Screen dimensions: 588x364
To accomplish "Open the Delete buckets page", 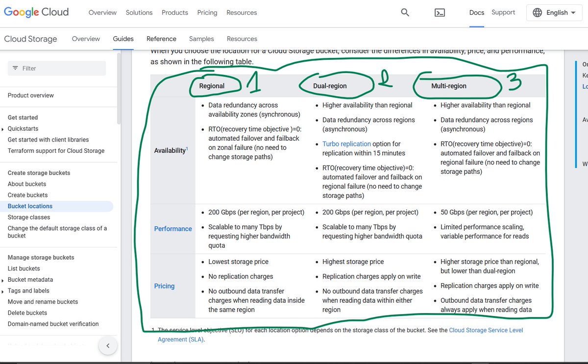I will tap(27, 313).
